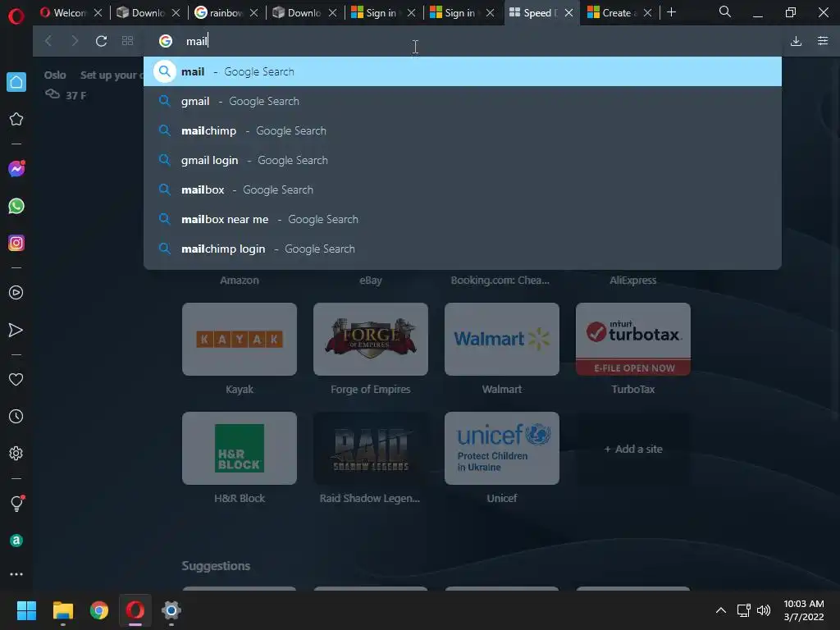Open the Windows Start menu
The height and width of the screenshot is (630, 840).
(x=26, y=610)
